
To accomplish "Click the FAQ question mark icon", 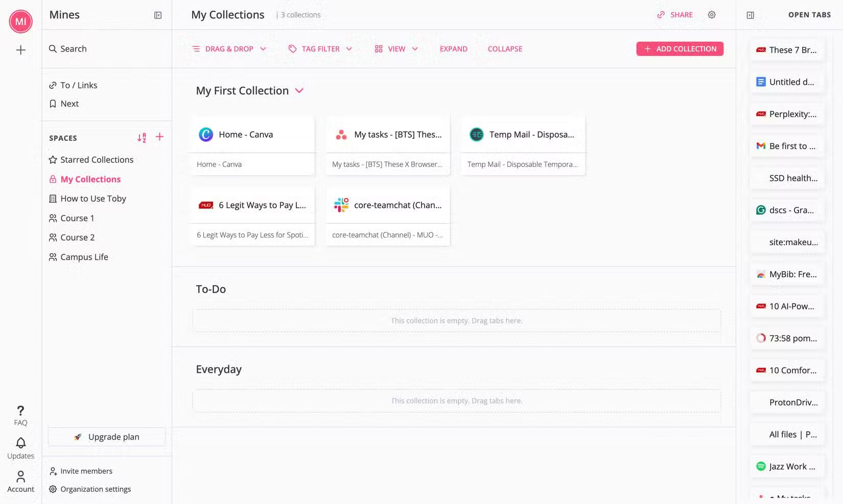I will coord(20,410).
